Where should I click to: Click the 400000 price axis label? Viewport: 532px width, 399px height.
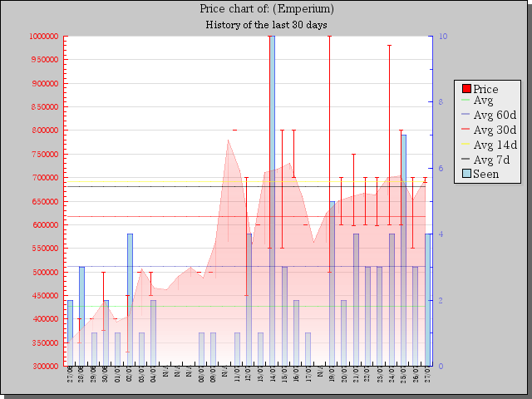point(45,319)
